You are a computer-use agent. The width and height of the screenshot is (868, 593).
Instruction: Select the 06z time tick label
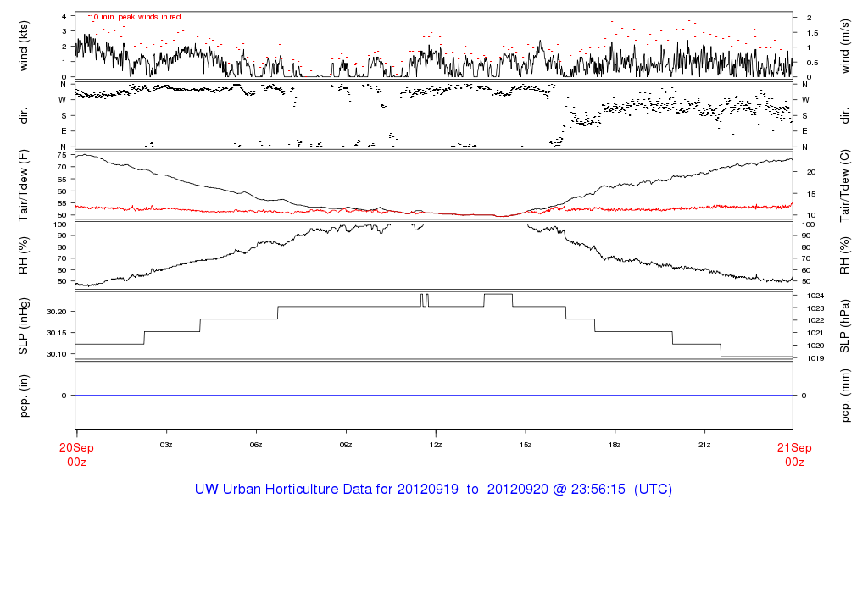click(x=256, y=444)
